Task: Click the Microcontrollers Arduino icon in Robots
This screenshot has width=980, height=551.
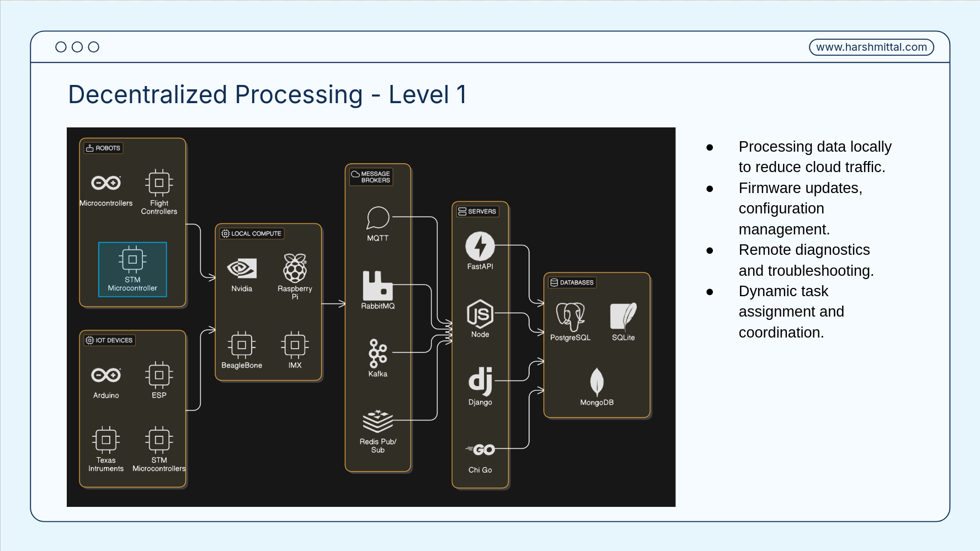Action: click(x=106, y=183)
